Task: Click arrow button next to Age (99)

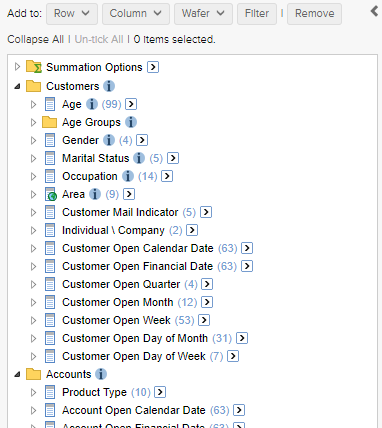Action: tap(131, 104)
